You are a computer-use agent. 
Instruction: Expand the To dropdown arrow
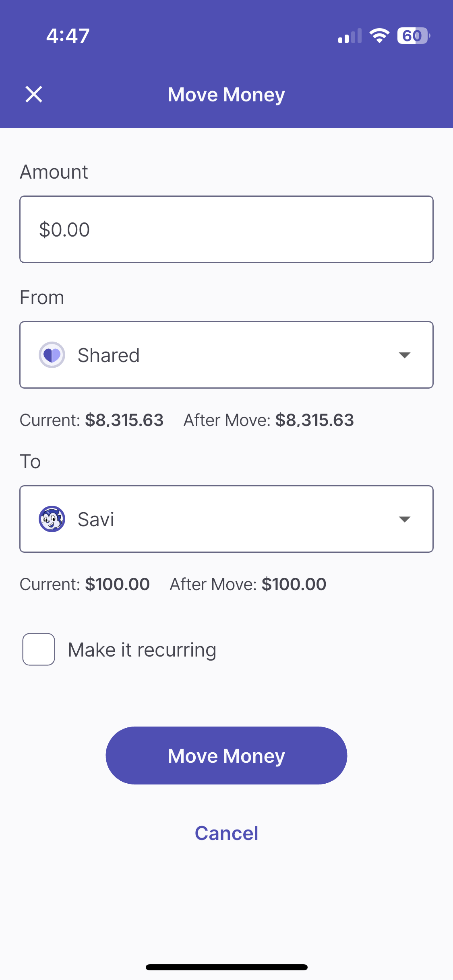tap(404, 519)
